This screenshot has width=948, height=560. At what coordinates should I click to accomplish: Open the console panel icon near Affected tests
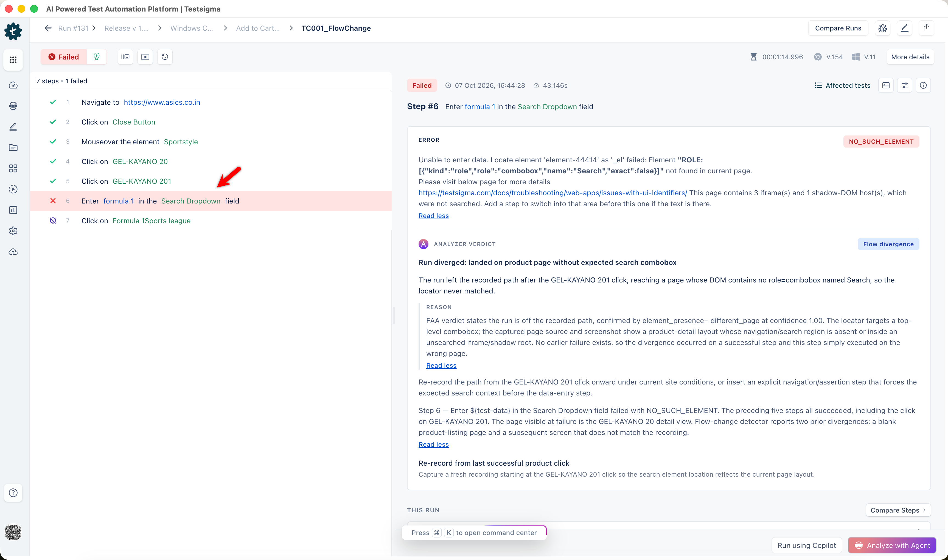coord(886,85)
